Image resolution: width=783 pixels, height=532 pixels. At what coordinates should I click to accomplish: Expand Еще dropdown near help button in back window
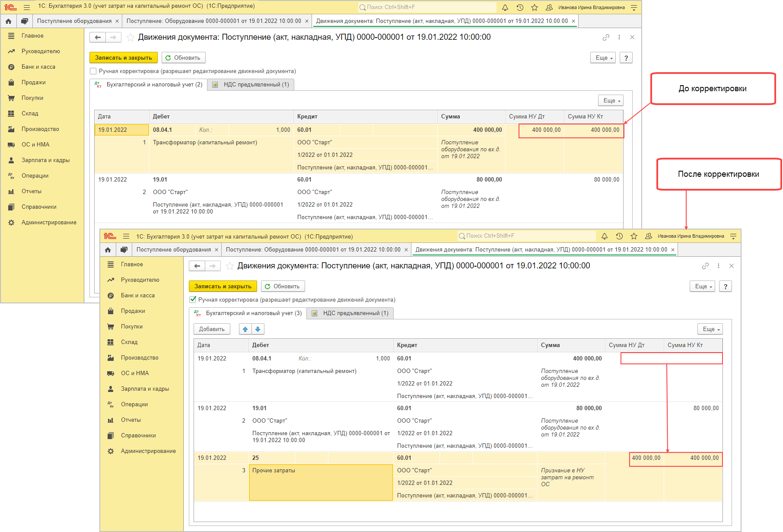pos(603,58)
